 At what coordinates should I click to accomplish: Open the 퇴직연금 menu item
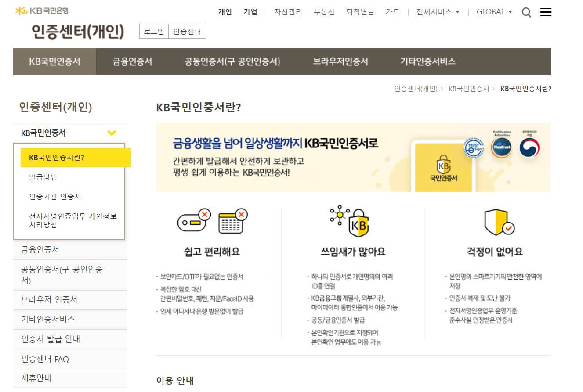point(360,12)
